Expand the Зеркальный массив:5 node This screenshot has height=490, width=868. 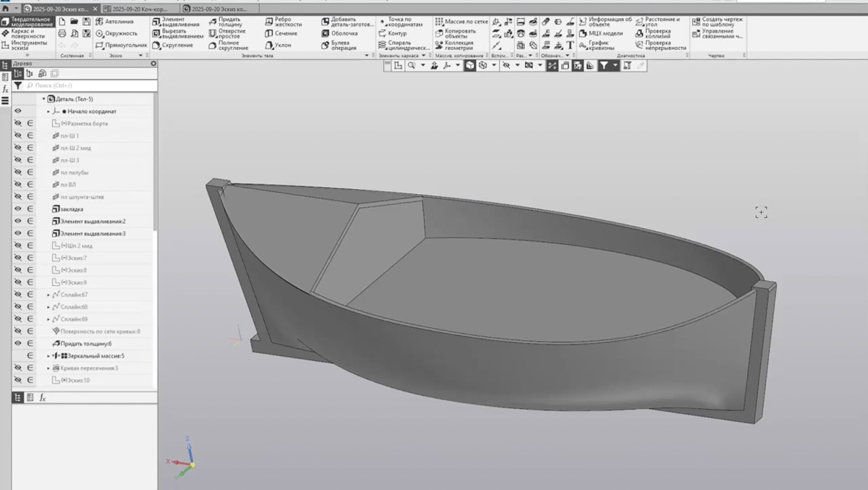(x=48, y=356)
